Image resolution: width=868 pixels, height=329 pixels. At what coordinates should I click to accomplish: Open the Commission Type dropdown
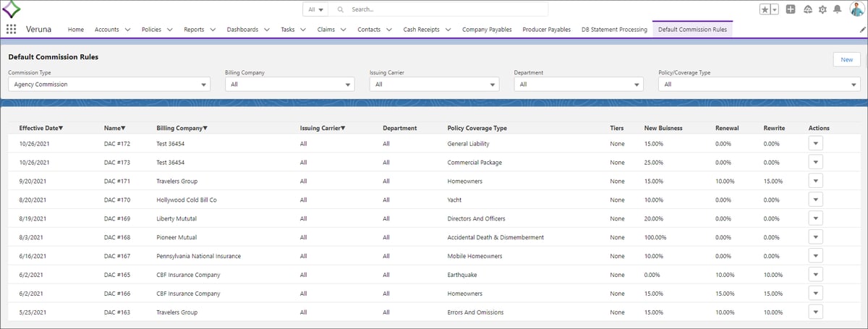coord(109,85)
